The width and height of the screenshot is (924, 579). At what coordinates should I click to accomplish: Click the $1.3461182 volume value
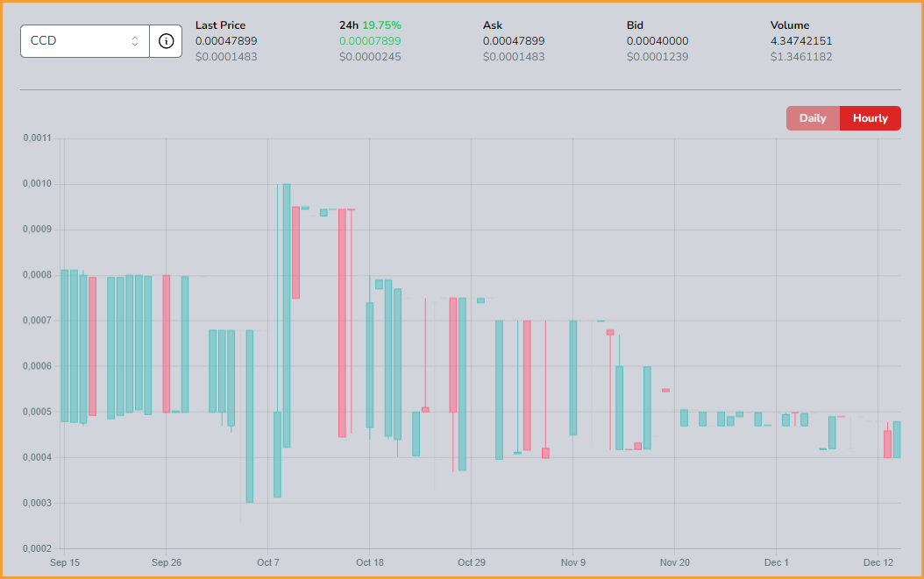coord(801,57)
